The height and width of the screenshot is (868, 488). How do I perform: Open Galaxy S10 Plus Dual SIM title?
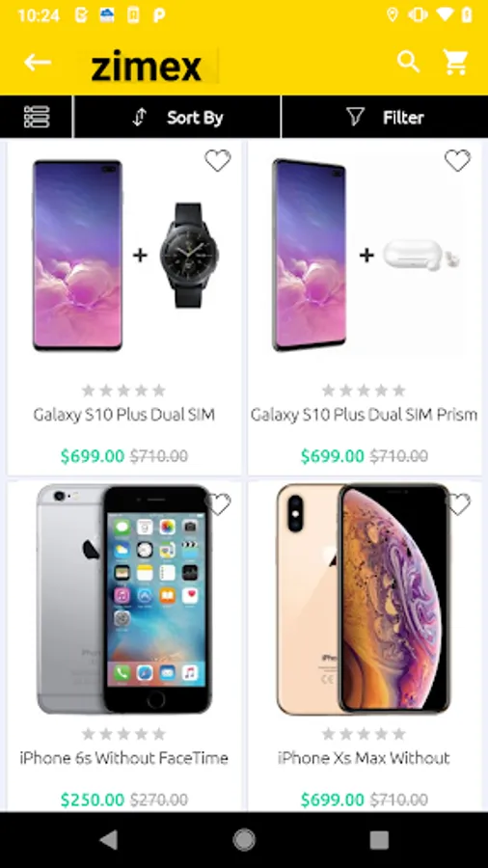[124, 415]
